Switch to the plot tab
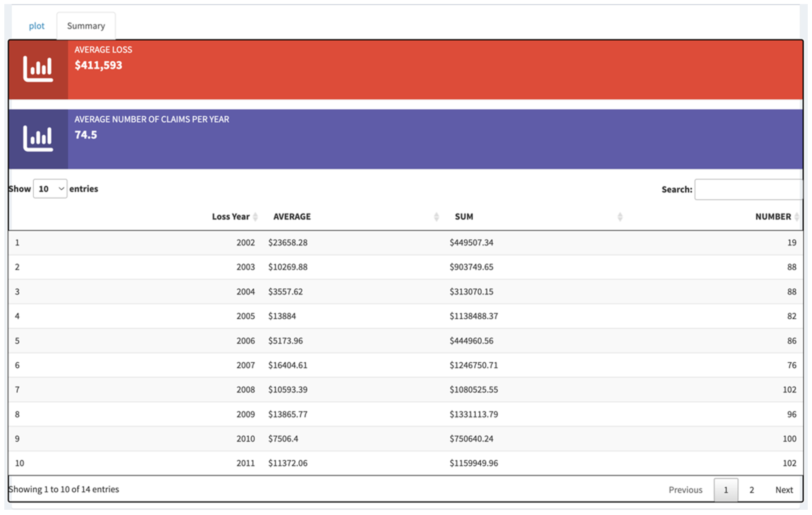This screenshot has width=812, height=515. [x=37, y=26]
